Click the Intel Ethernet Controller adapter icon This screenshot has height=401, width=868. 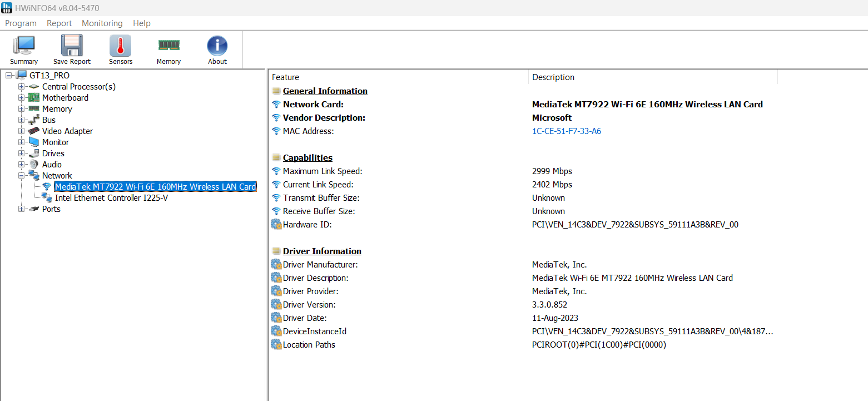(x=47, y=197)
